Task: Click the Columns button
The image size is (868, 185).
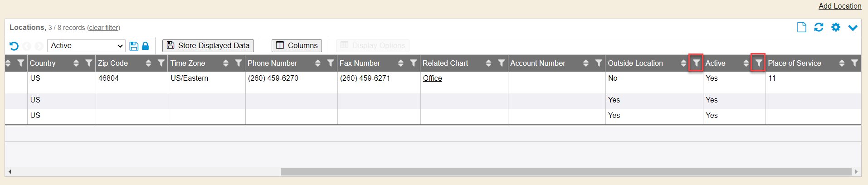Action: click(x=297, y=45)
